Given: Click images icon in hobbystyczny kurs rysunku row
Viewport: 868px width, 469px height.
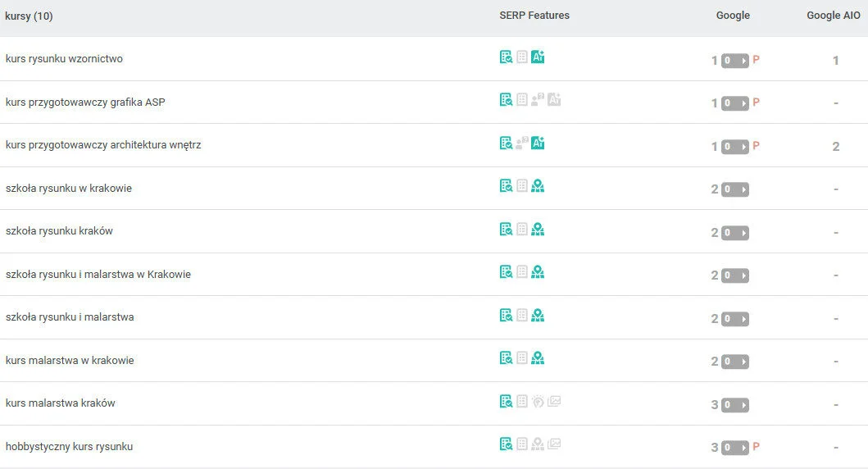Looking at the screenshot, I should (x=554, y=444).
